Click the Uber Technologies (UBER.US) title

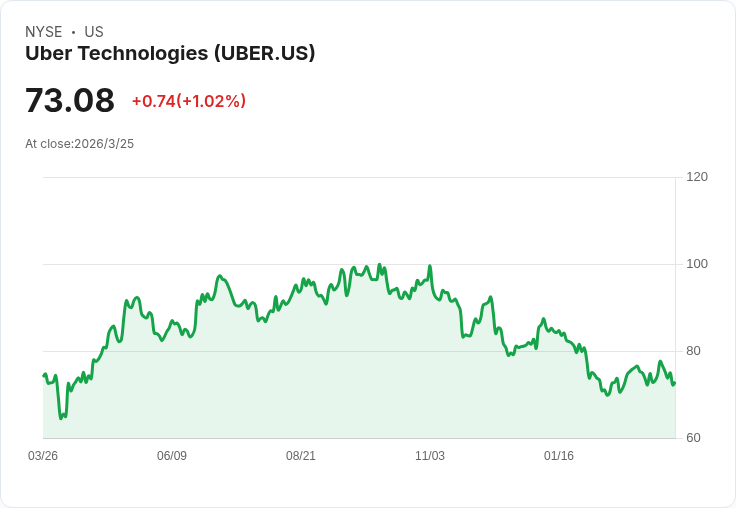click(170, 53)
